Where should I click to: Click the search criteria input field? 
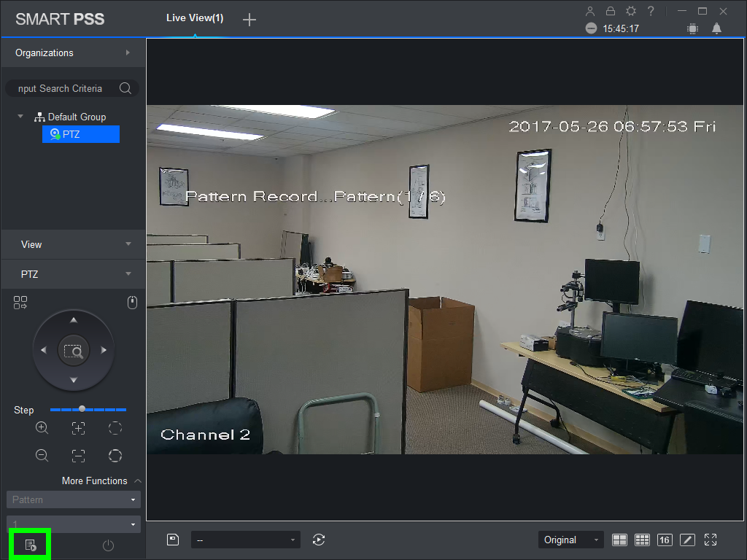click(x=66, y=88)
